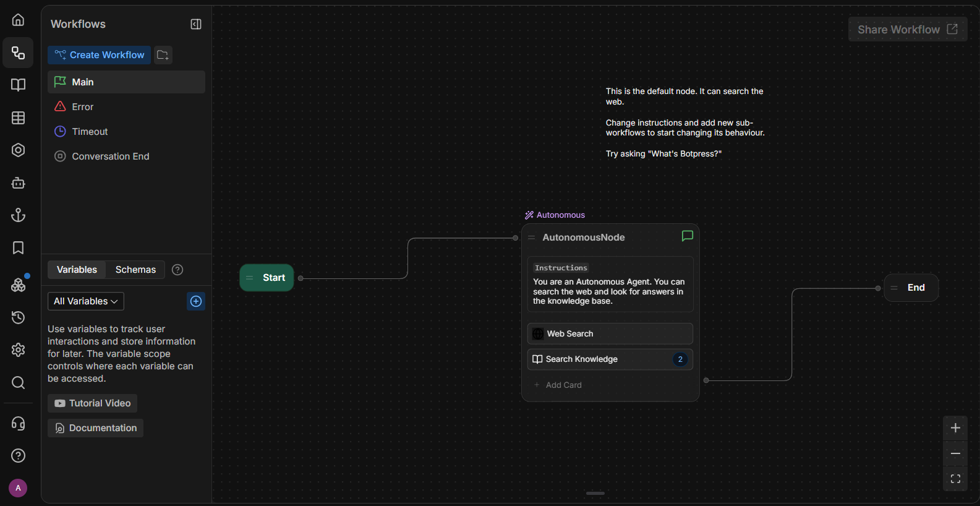980x506 pixels.
Task: Click the version history clock icon
Action: [19, 317]
